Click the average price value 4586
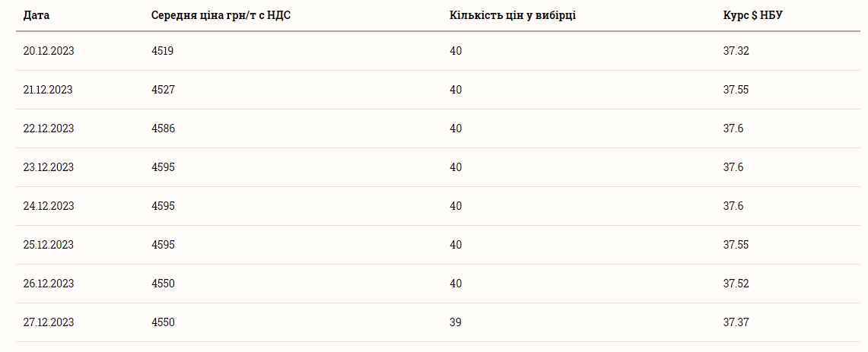 163,128
